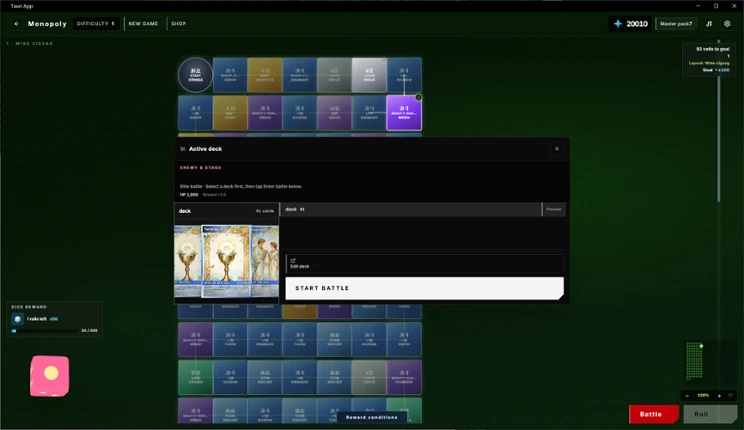Go back using the arrow icon
This screenshot has width=744, height=430.
[x=17, y=24]
